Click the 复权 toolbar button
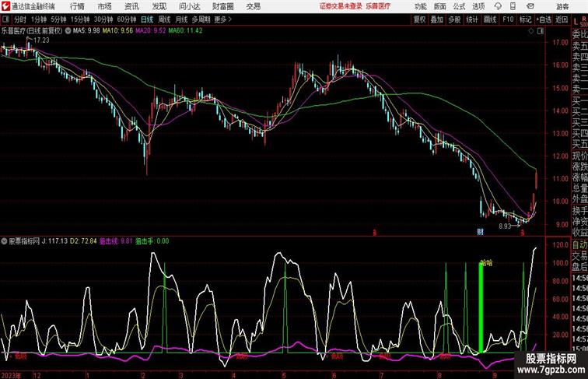This screenshot has width=588, height=379. coord(419,19)
